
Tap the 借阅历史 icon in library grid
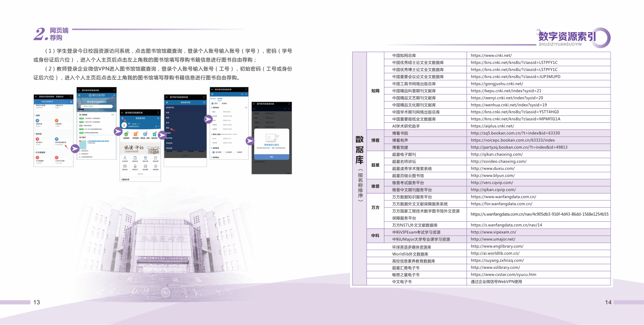point(135,158)
